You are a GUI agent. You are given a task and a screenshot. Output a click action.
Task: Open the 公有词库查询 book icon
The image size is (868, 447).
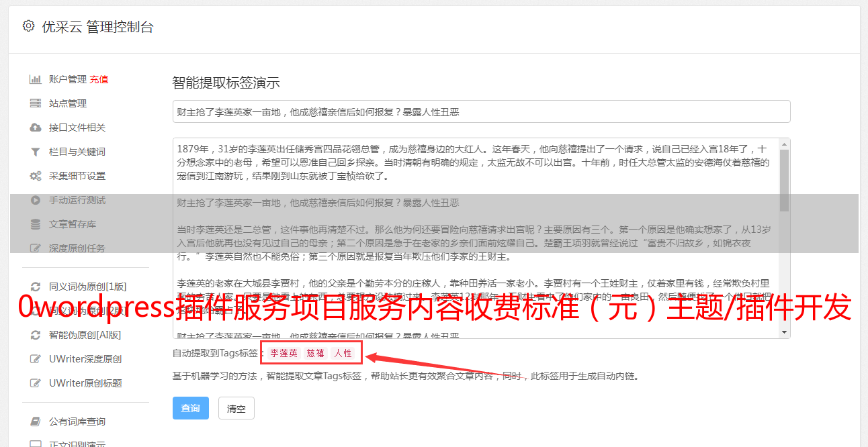pos(36,421)
